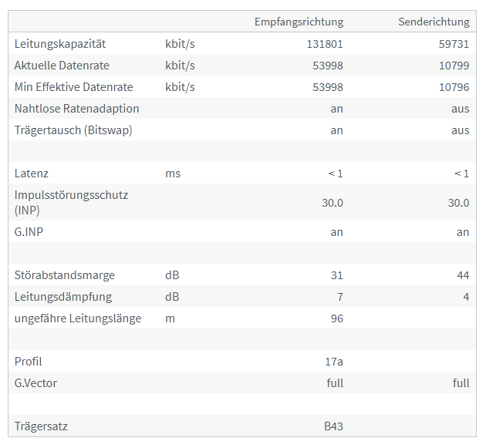Select the Nahtlose Ratenadaption label
Viewport: 486px width, 448px height.
point(76,109)
